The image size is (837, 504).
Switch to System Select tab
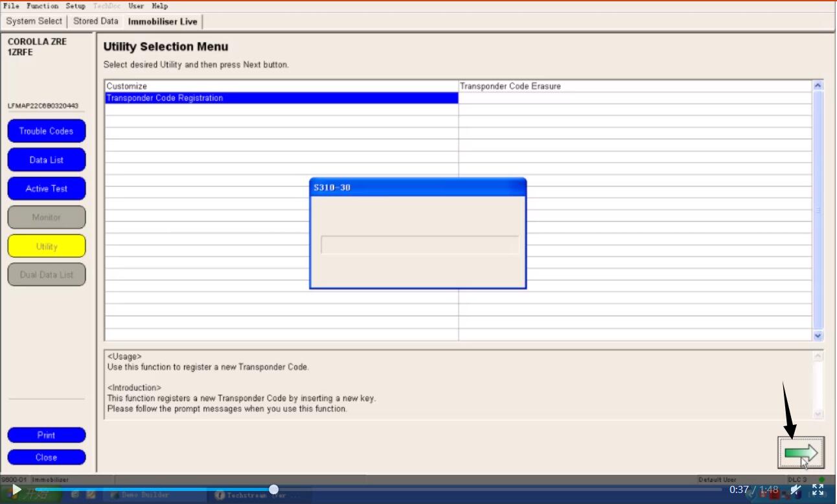(x=34, y=21)
